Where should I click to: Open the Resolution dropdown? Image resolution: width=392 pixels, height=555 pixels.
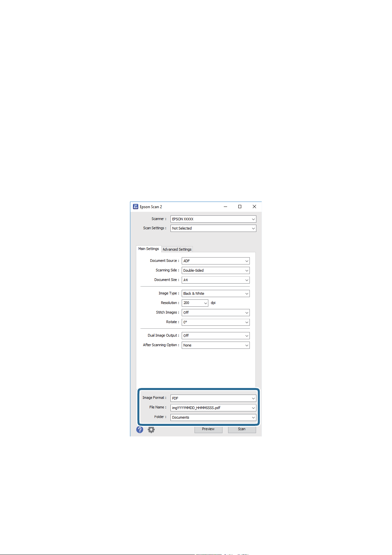point(195,303)
